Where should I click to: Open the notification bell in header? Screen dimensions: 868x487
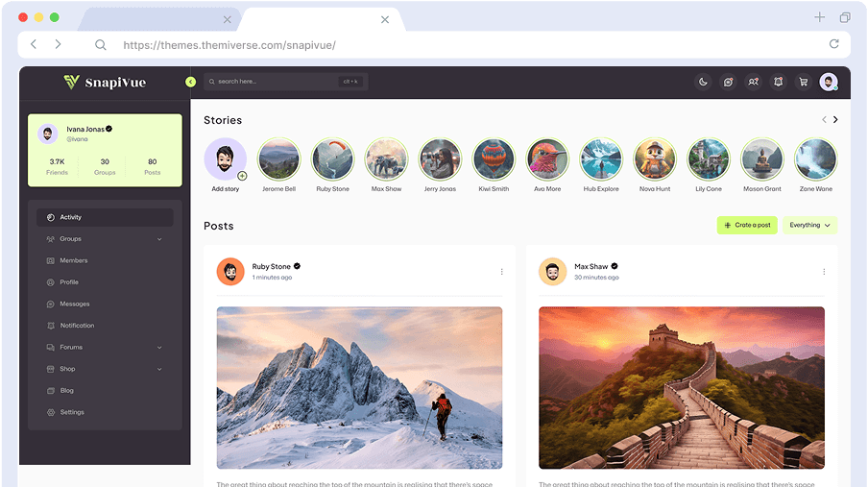tap(779, 82)
